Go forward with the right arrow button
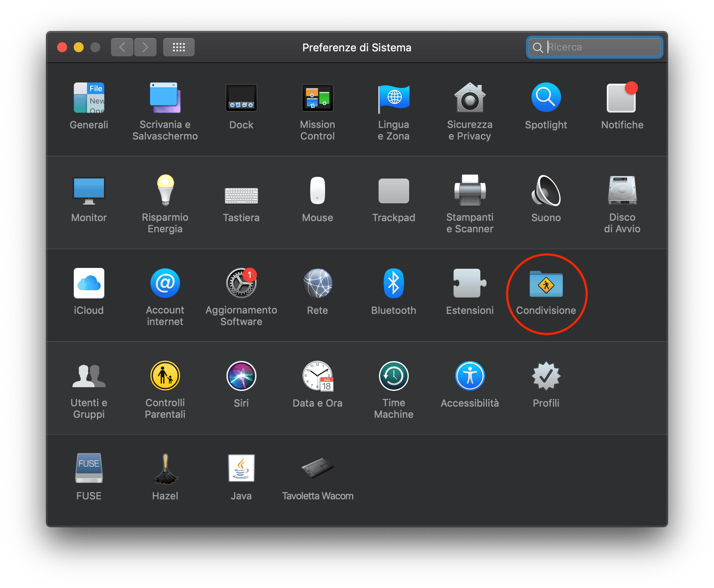 pos(145,47)
